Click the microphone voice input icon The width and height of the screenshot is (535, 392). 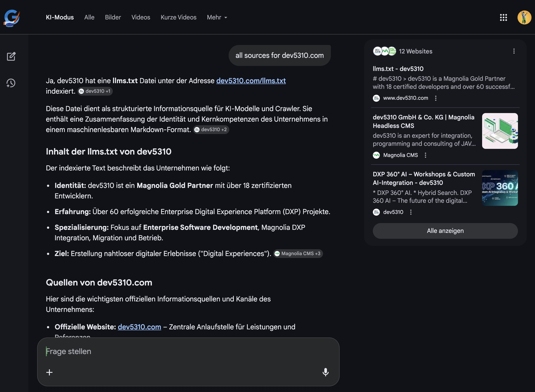pos(325,372)
